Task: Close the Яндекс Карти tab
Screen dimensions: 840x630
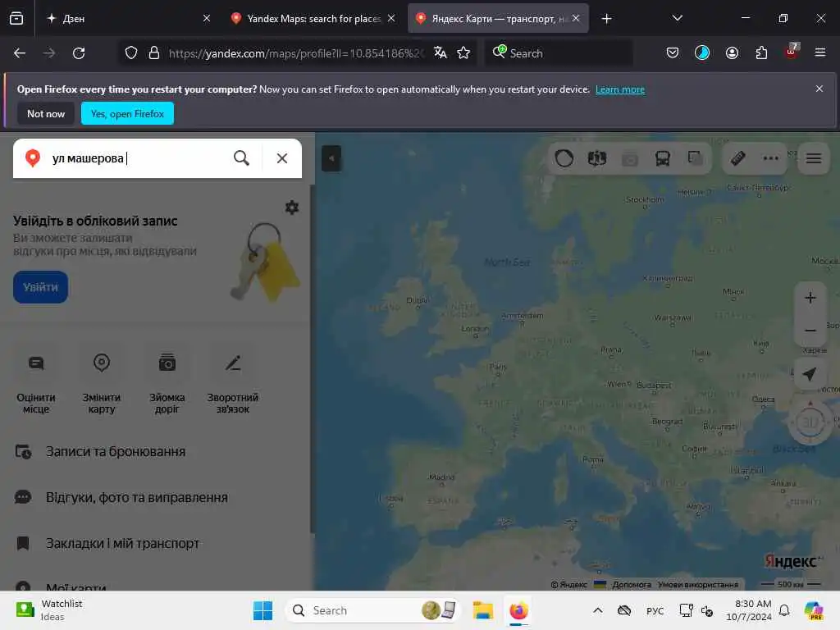Action: point(576,18)
